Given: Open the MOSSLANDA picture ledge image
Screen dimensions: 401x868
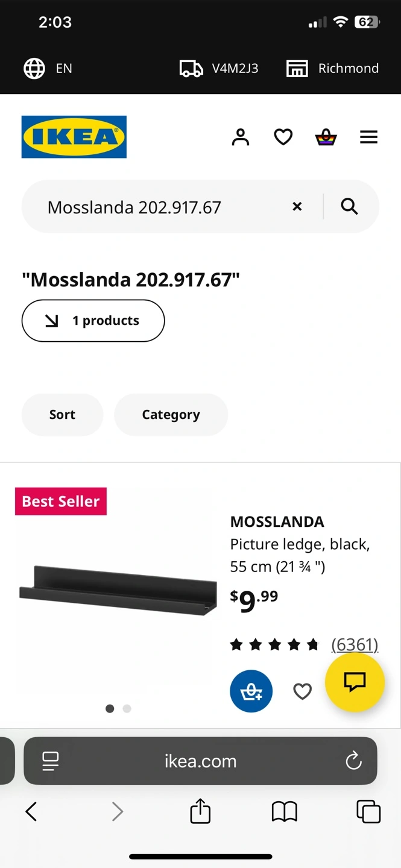Looking at the screenshot, I should (x=118, y=591).
